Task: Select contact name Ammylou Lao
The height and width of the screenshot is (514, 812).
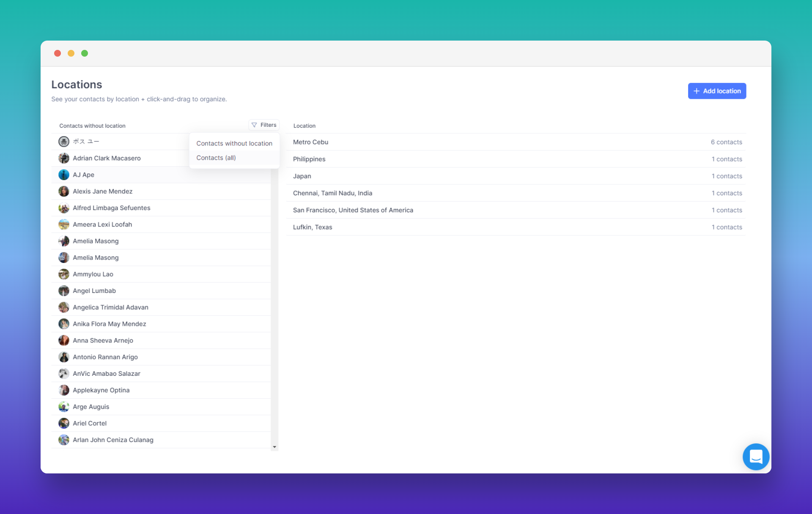Action: pyautogui.click(x=93, y=274)
